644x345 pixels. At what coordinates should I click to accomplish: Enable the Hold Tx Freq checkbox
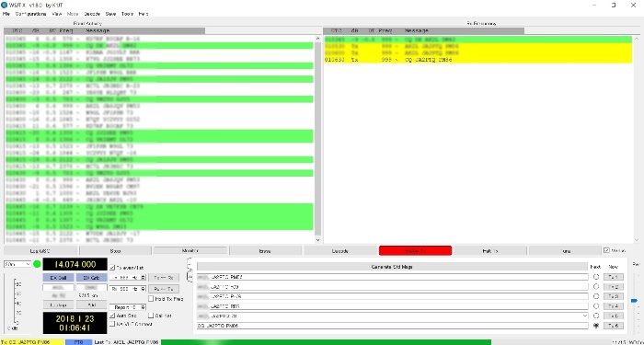tap(166, 299)
